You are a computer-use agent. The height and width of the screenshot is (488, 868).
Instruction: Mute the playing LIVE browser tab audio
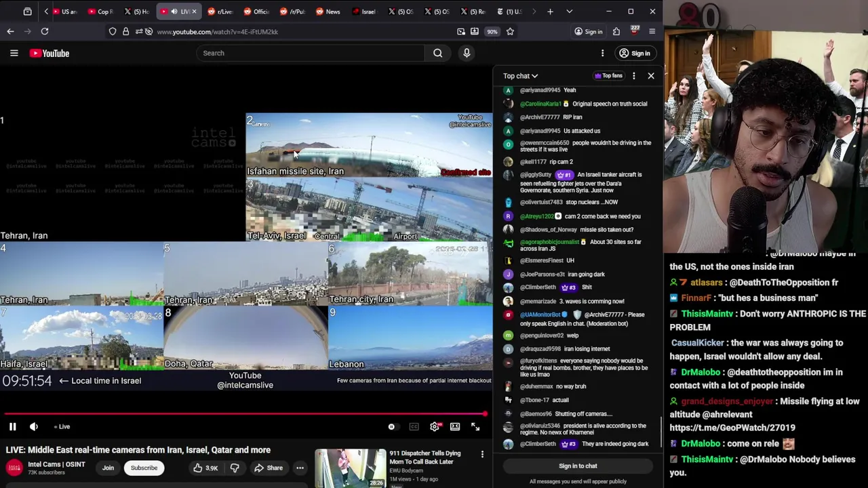pyautogui.click(x=174, y=12)
